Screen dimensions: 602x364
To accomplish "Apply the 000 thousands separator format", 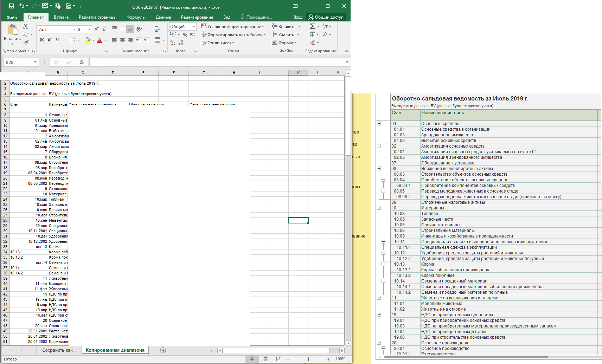I will (193, 34).
